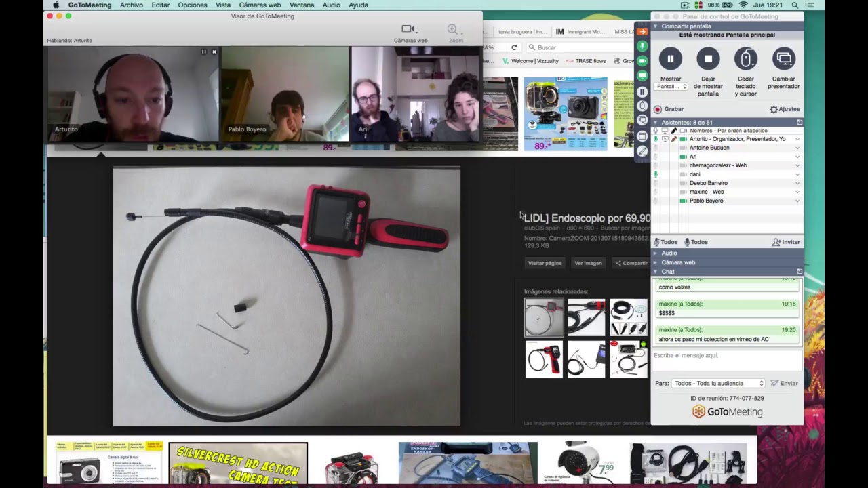Mute all attendees with Todos button

pyautogui.click(x=665, y=242)
